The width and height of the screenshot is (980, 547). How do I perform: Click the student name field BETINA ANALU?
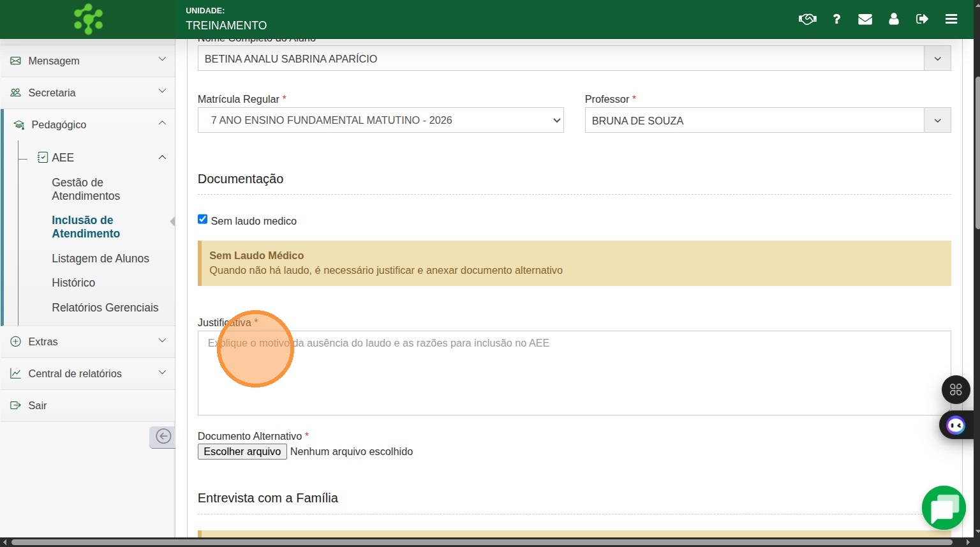point(561,59)
